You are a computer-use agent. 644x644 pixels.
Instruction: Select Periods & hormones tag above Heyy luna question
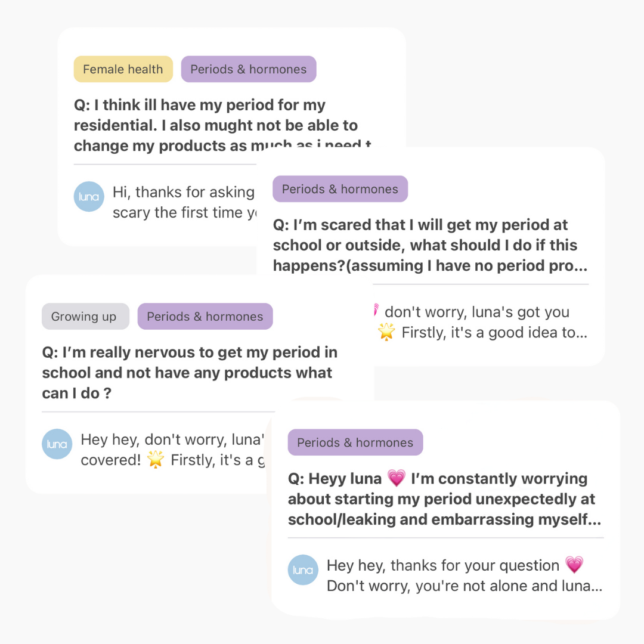(x=355, y=442)
